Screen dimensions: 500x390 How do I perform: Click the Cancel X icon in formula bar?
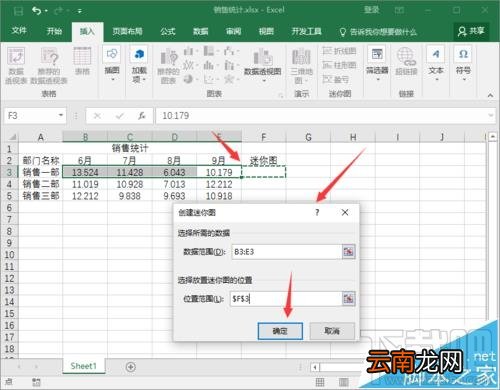[x=97, y=116]
